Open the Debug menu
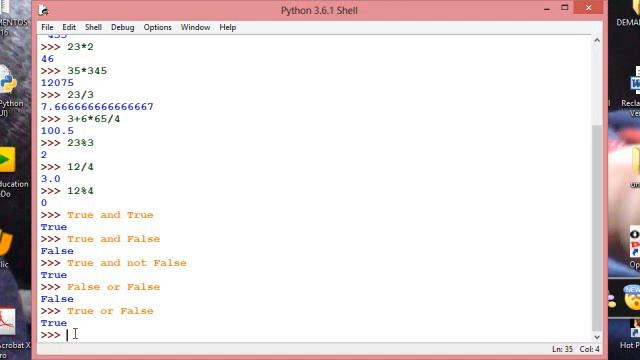The width and height of the screenshot is (640, 360). (122, 27)
